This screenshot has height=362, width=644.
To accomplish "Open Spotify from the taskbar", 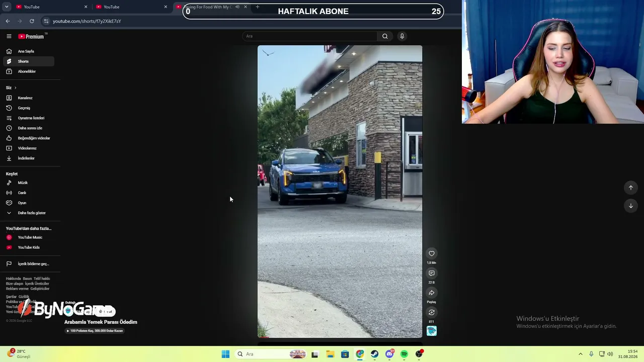I will pos(404,354).
